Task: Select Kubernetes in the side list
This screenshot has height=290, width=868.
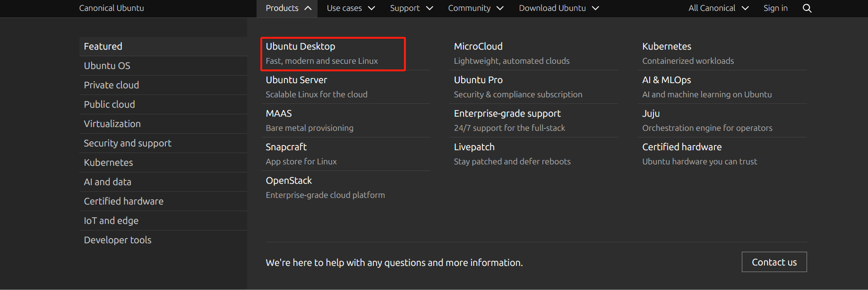Action: [163, 162]
